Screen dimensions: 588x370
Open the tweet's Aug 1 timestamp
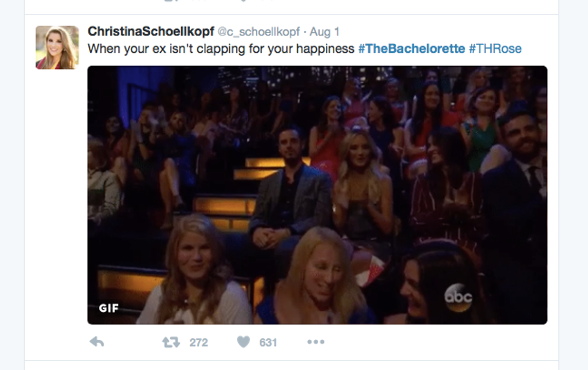point(325,32)
